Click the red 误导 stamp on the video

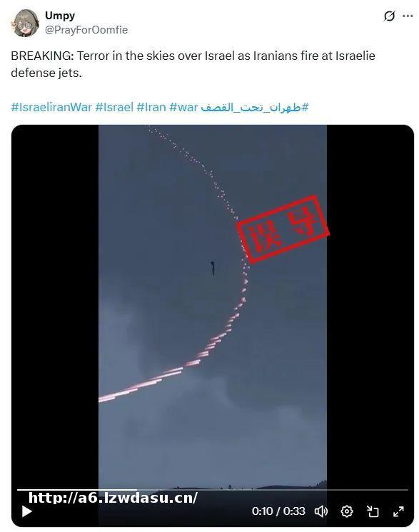tap(283, 229)
